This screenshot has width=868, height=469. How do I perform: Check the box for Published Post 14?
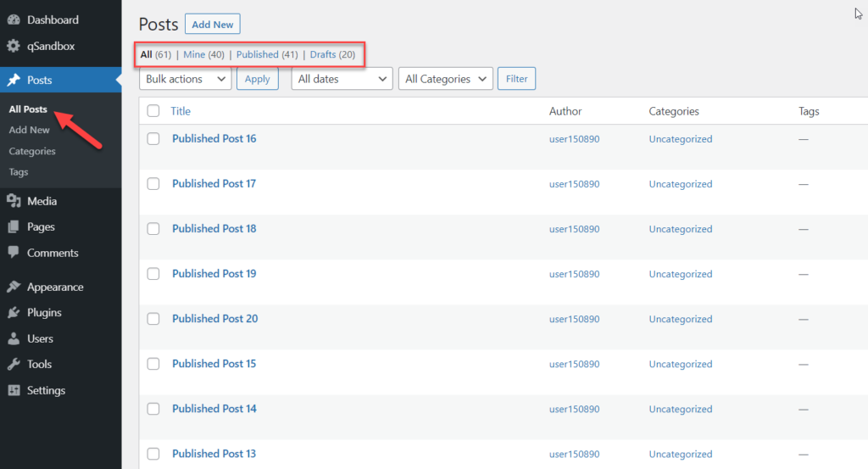coord(153,409)
